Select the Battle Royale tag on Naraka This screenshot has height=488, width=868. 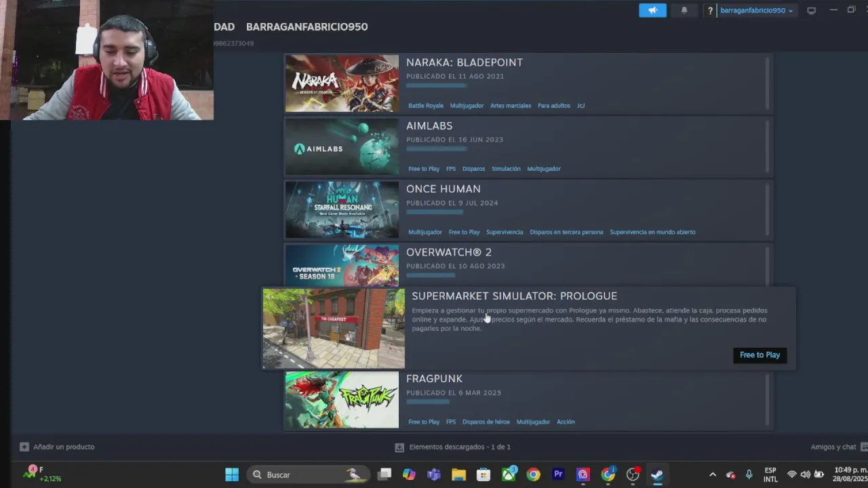point(426,106)
